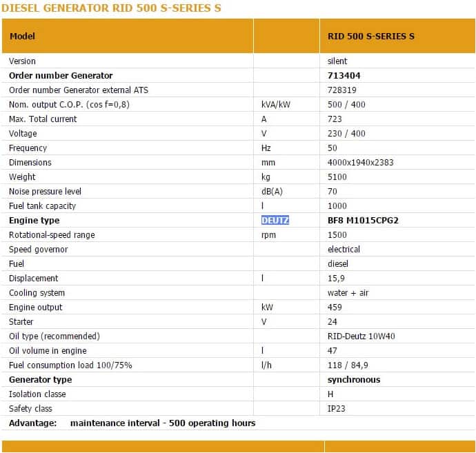Click starter voltage value '24'
476x453 pixels.
pyautogui.click(x=332, y=321)
